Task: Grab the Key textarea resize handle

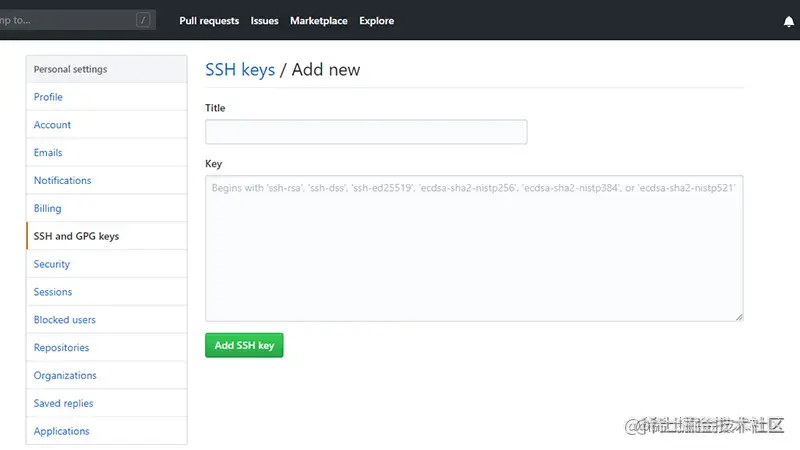Action: click(x=739, y=317)
